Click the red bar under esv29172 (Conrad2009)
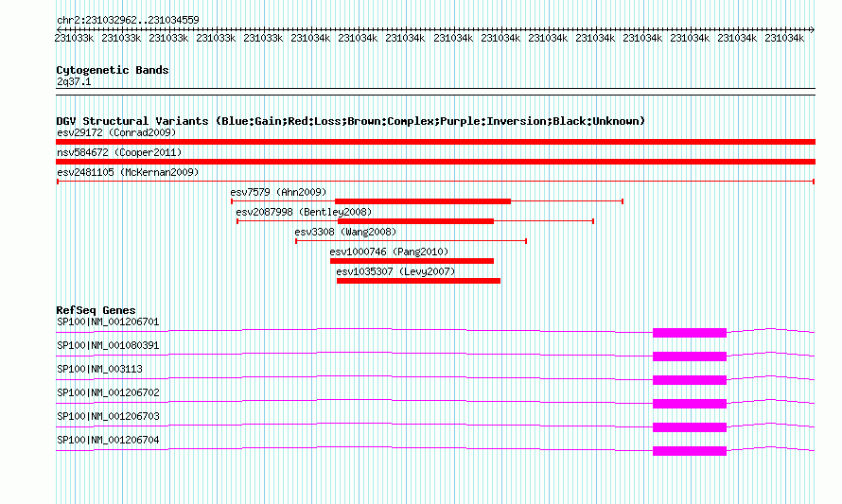Image resolution: width=842 pixels, height=504 pixels. (435, 142)
